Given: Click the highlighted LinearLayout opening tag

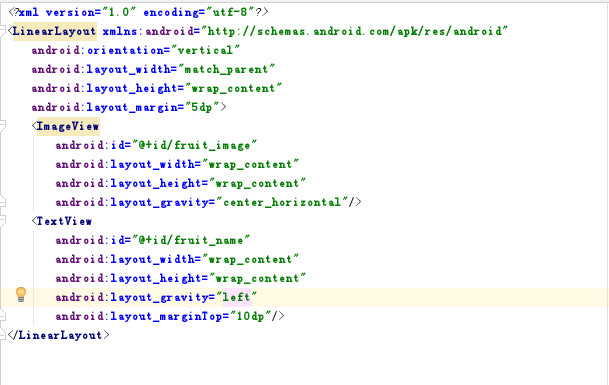Looking at the screenshot, I should click(x=54, y=31).
